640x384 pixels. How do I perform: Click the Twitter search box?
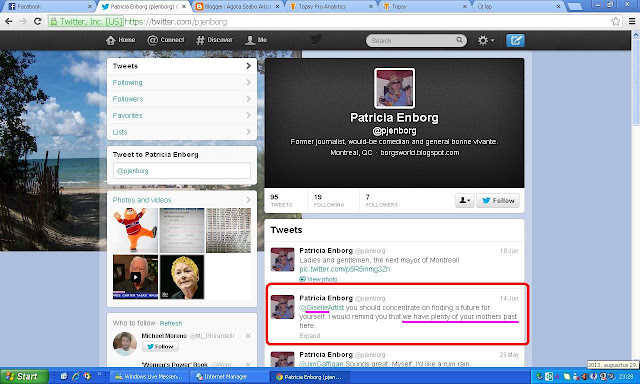pos(412,40)
